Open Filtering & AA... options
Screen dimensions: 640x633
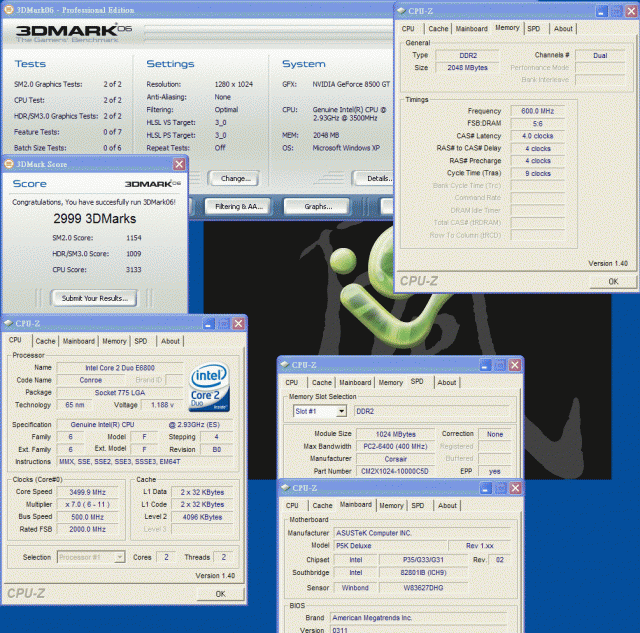(238, 207)
